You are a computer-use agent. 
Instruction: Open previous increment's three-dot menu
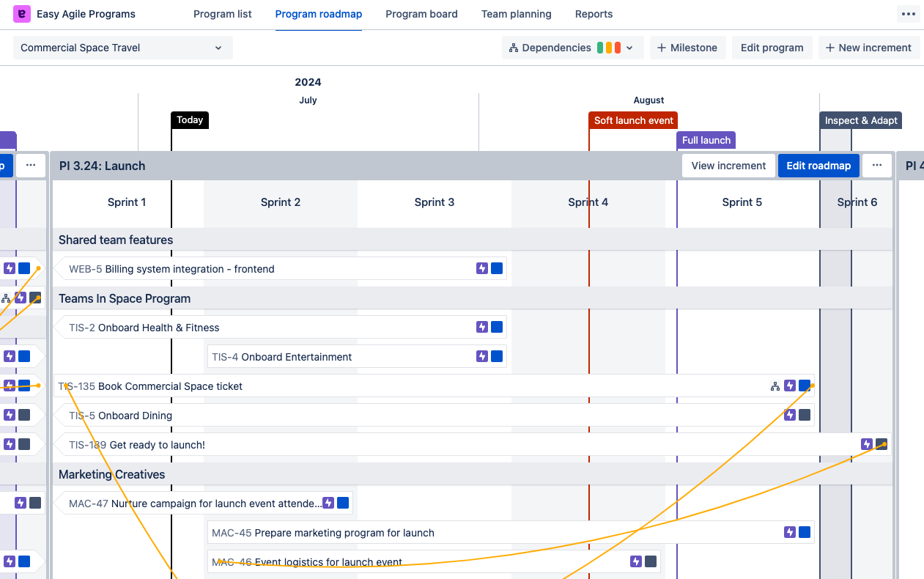[31, 166]
